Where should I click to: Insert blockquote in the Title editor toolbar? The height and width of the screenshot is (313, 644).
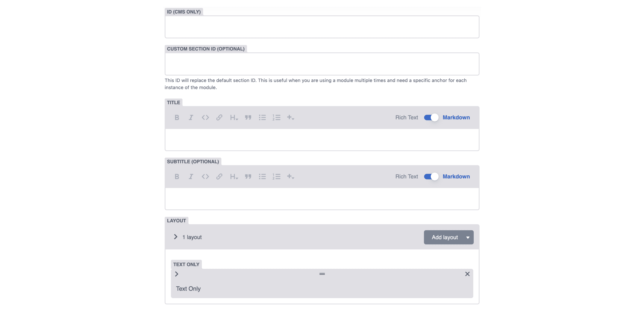(248, 117)
